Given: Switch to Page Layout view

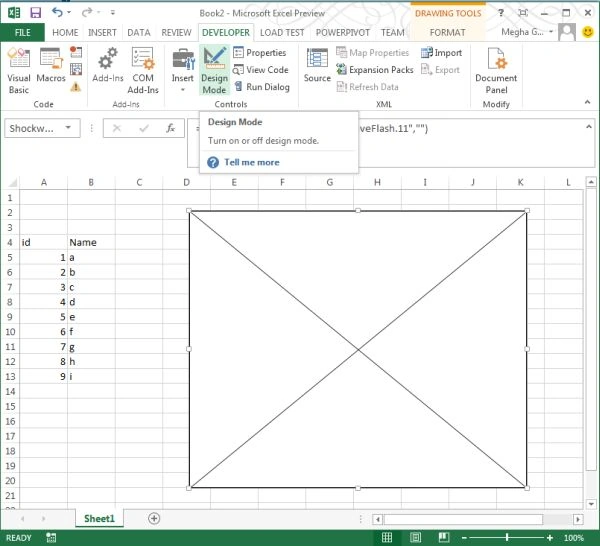Looking at the screenshot, I should point(415,537).
